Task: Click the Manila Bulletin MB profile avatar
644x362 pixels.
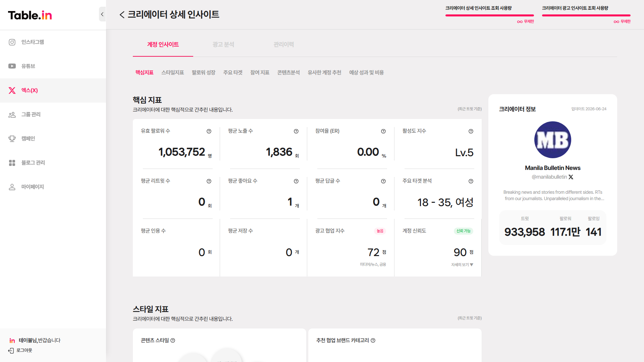Action: click(553, 140)
